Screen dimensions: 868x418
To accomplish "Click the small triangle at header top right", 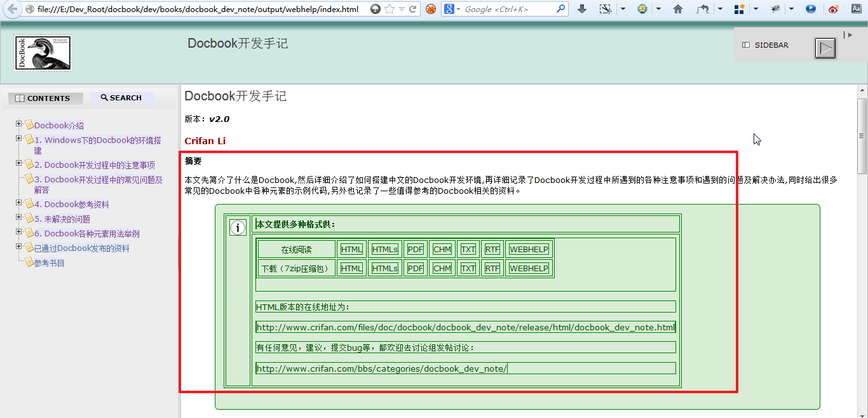I will coord(850,36).
